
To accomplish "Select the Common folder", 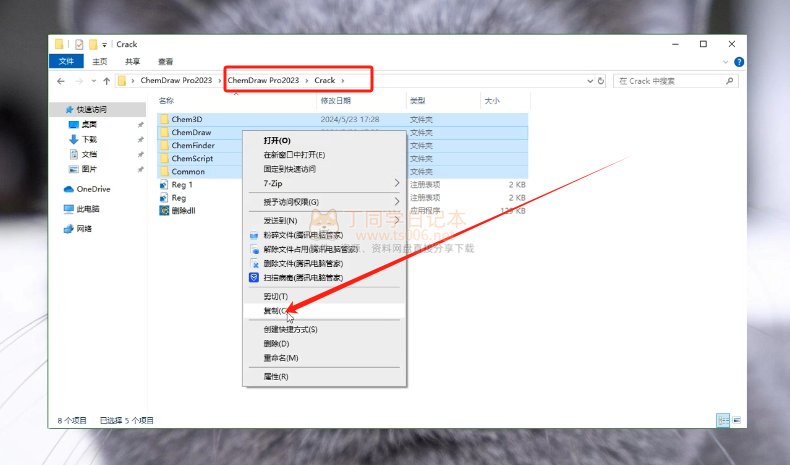I will 188,172.
